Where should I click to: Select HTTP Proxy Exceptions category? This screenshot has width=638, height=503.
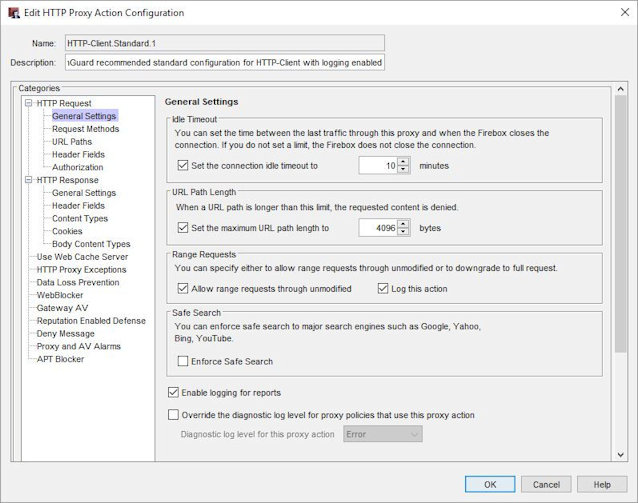pos(81,269)
